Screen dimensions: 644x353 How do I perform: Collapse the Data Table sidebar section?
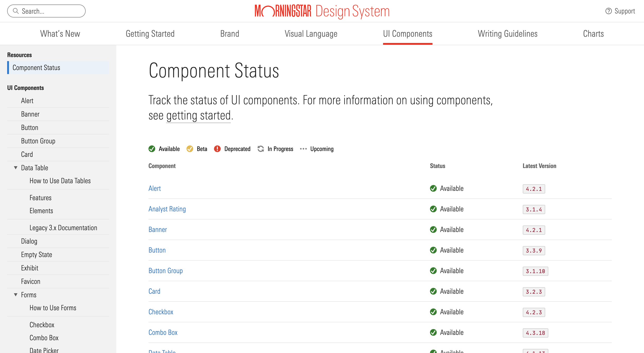tap(15, 167)
